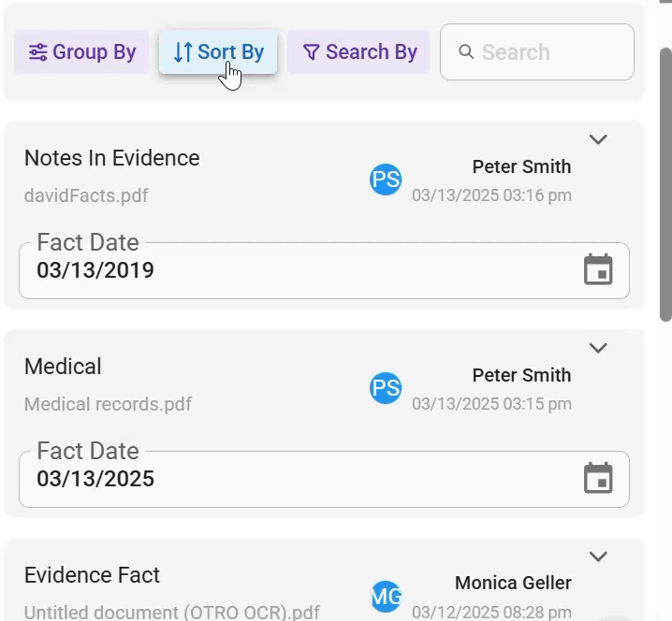672x621 pixels.
Task: Edit the Fact Date field showing 03/13/2019
Action: (x=324, y=270)
